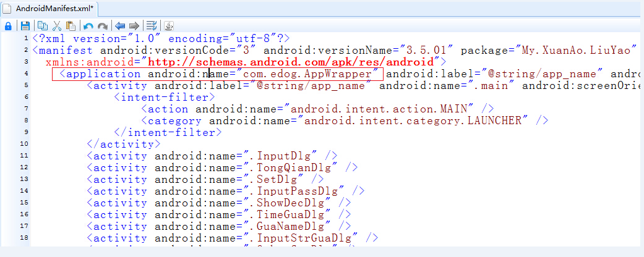Save the file with floppy disk icon
The height and width of the screenshot is (257, 644).
tap(25, 26)
